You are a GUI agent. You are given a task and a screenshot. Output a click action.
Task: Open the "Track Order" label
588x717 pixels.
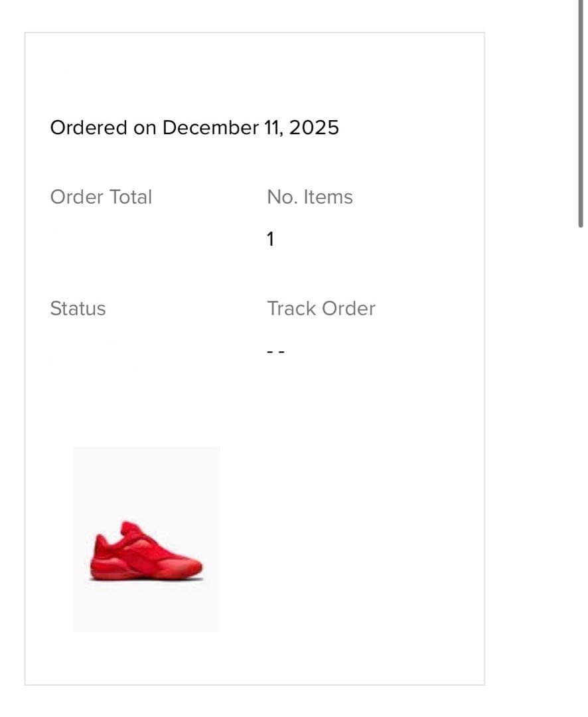[x=321, y=309]
